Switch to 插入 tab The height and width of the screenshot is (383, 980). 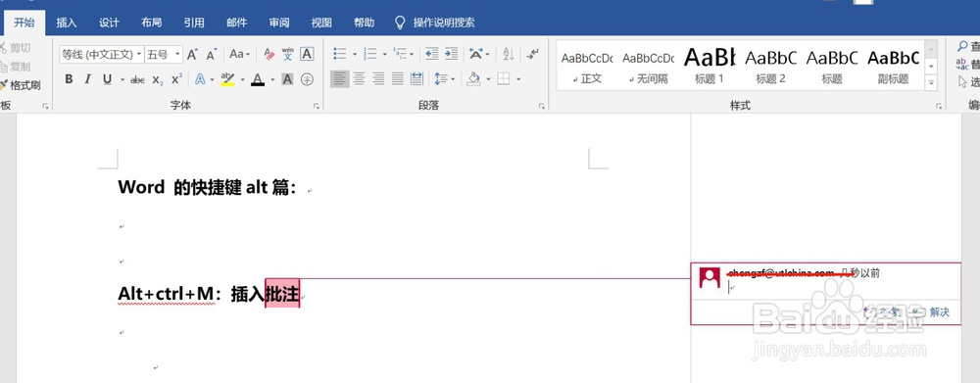click(x=67, y=23)
